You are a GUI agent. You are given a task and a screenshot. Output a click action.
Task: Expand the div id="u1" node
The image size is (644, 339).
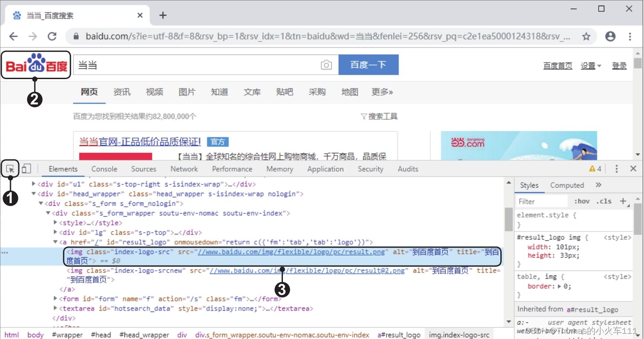(x=34, y=184)
